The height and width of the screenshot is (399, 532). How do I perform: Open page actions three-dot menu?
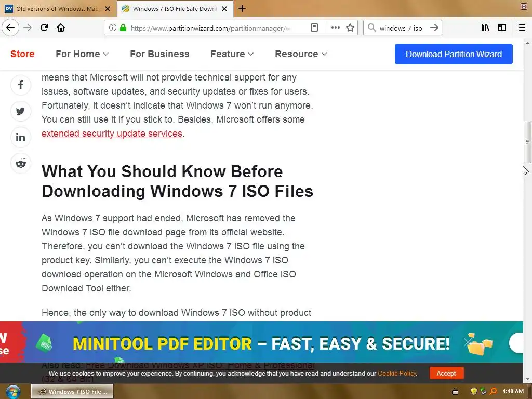335,28
